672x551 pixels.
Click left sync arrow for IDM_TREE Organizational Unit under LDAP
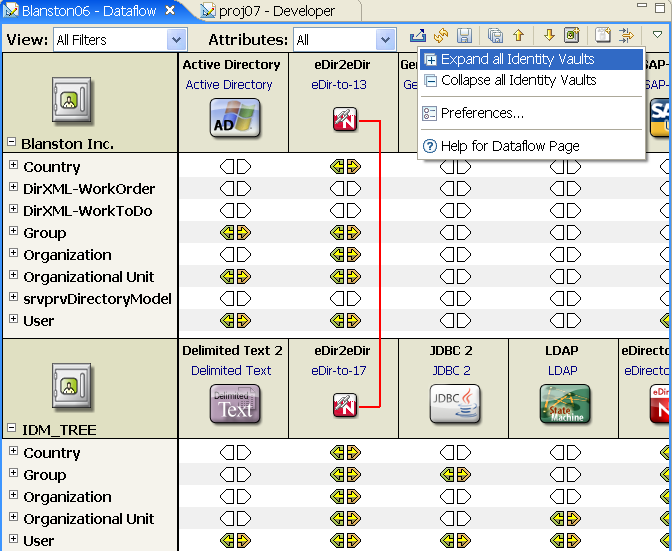557,519
